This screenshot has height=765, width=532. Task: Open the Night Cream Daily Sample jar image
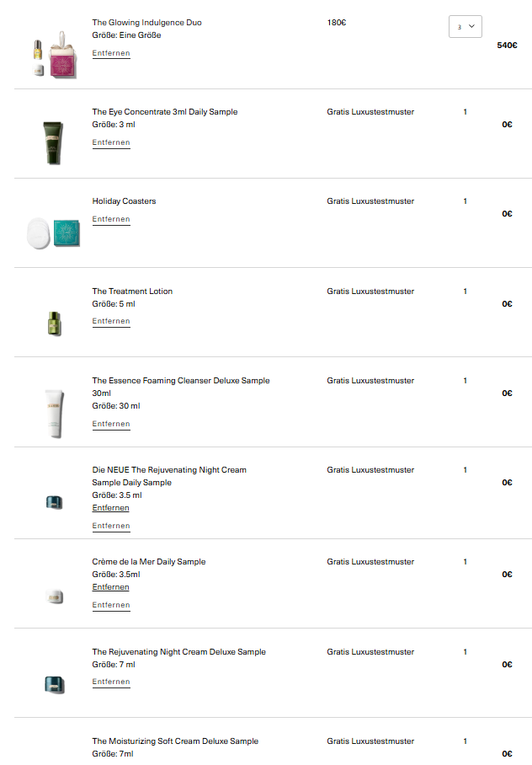(x=54, y=502)
